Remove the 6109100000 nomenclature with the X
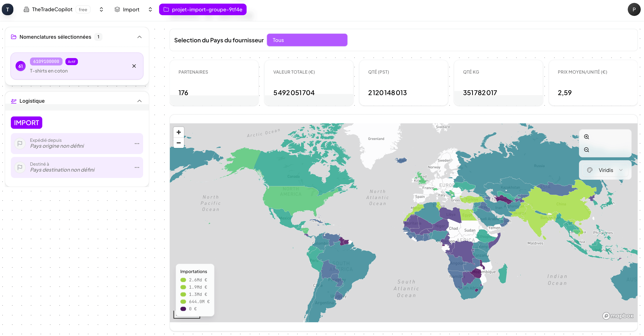Image resolution: width=644 pixels, height=336 pixels. (x=134, y=66)
